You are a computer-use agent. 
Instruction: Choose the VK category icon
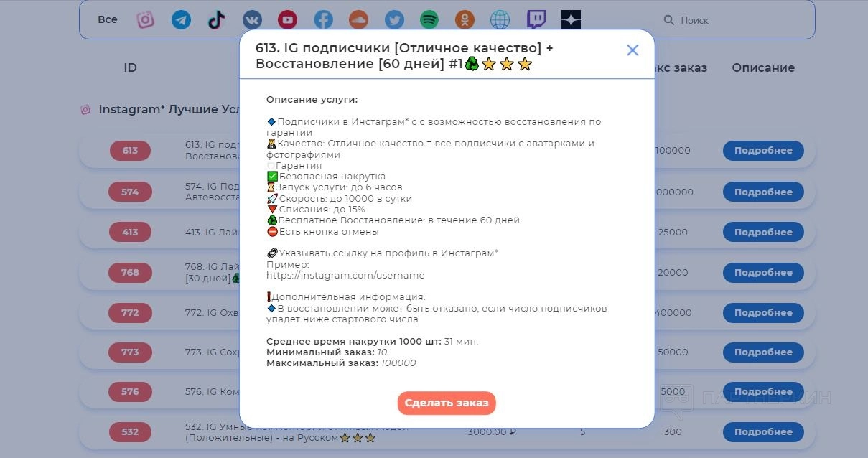pos(252,20)
